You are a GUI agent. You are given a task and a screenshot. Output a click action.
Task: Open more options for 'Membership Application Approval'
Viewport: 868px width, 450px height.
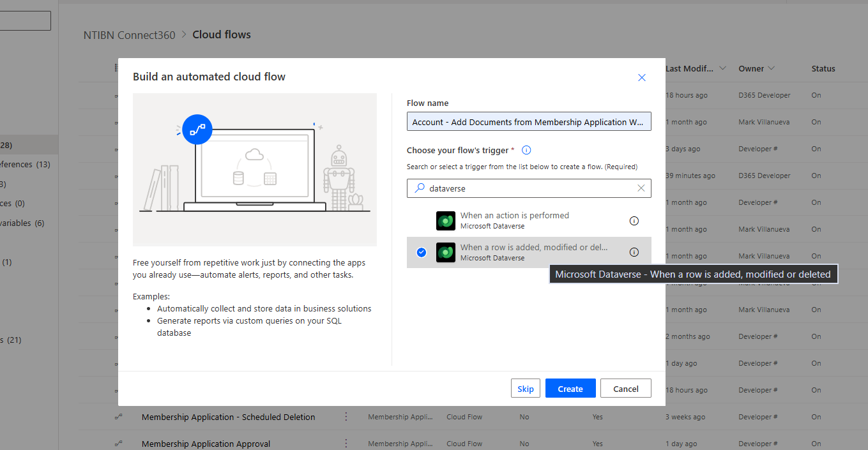[346, 444]
